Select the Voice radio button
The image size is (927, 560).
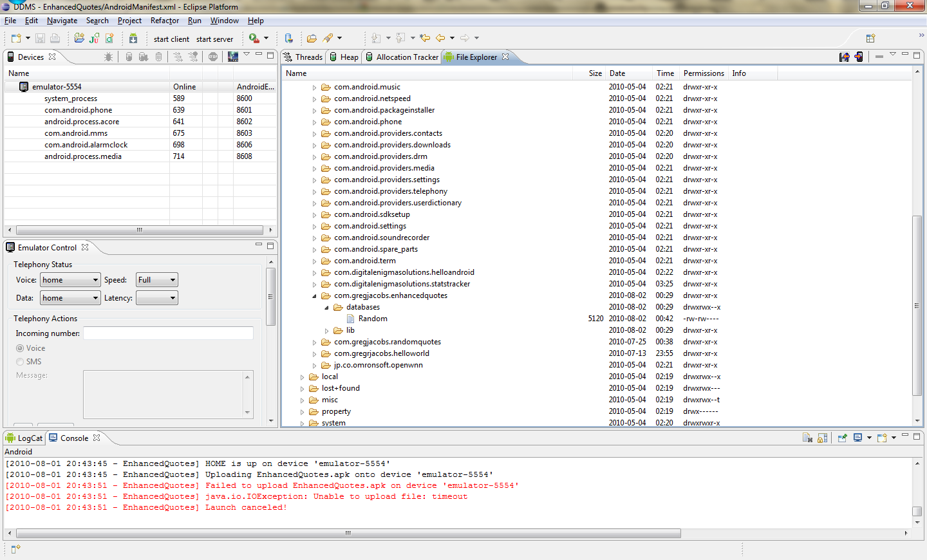click(20, 348)
